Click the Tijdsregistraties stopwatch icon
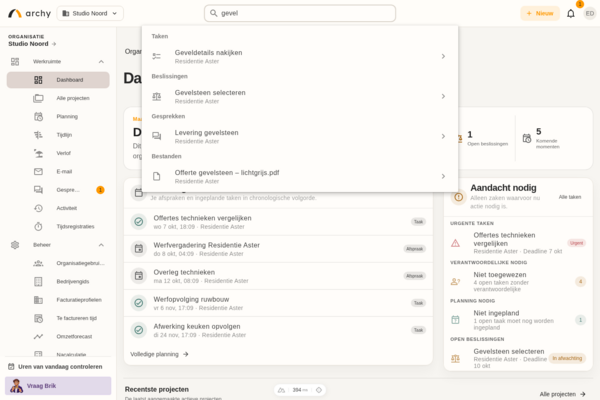 tap(38, 227)
